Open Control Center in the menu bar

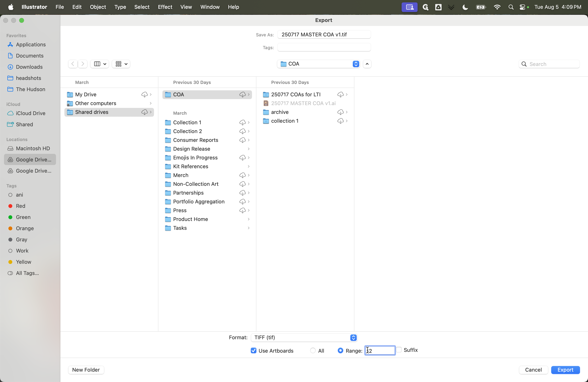(522, 7)
